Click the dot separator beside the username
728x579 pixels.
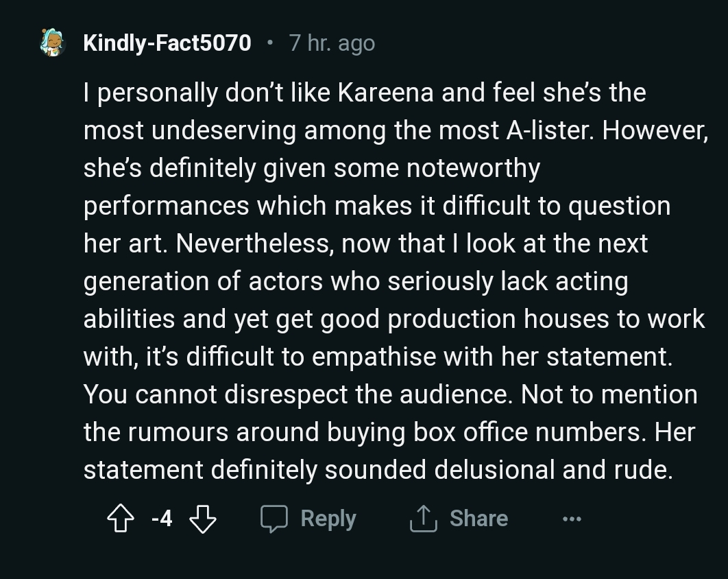coord(270,43)
